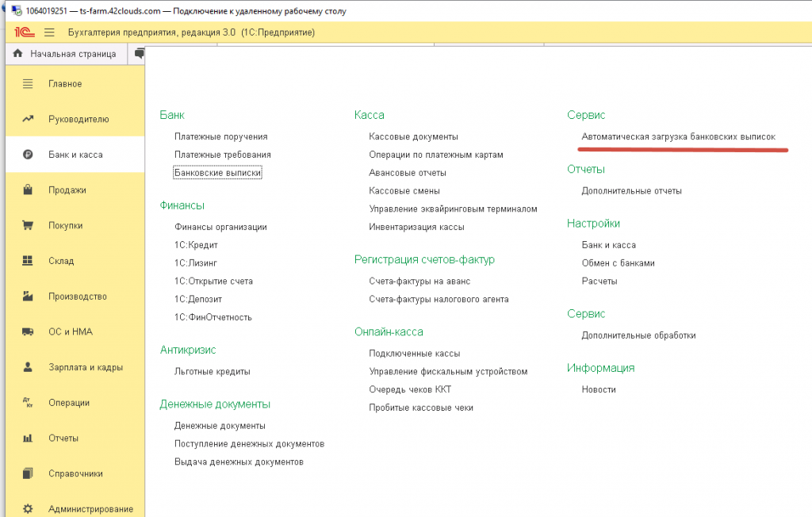This screenshot has width=812, height=517.
Task: Click the person icon for Зарплата и кадры
Action: (28, 367)
